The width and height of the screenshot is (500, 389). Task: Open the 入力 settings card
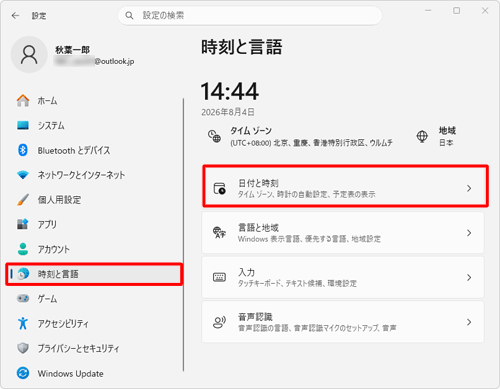(343, 277)
